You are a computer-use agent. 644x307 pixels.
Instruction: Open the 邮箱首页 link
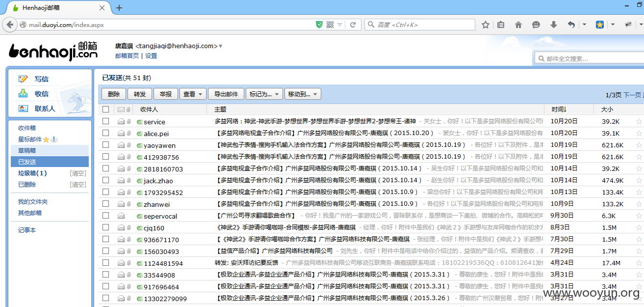tap(127, 56)
